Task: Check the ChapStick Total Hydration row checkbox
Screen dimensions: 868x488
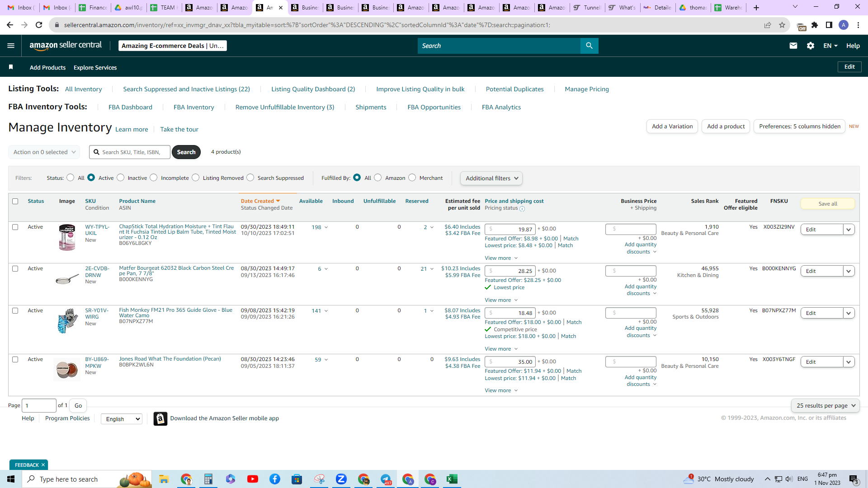Action: click(15, 227)
